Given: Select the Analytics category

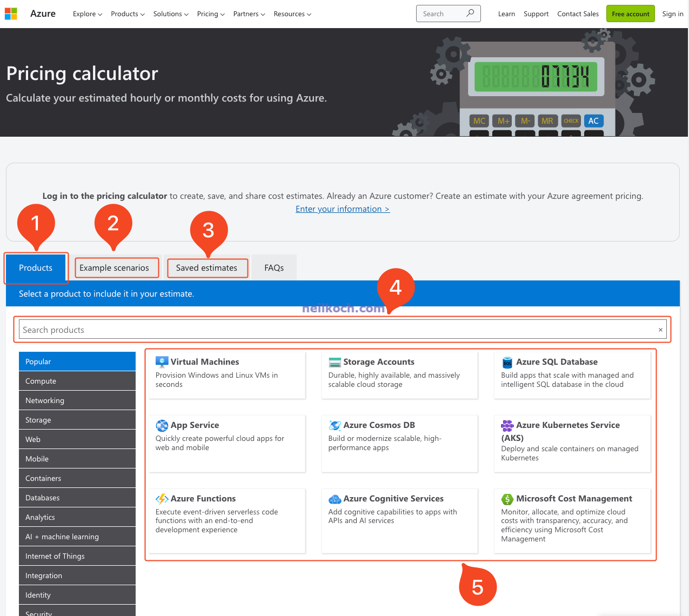Looking at the screenshot, I should click(77, 517).
